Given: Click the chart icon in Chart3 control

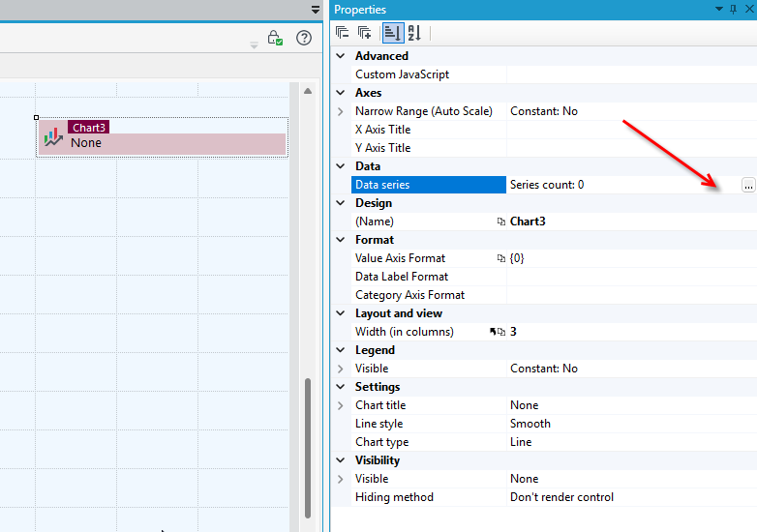Looking at the screenshot, I should [x=53, y=137].
